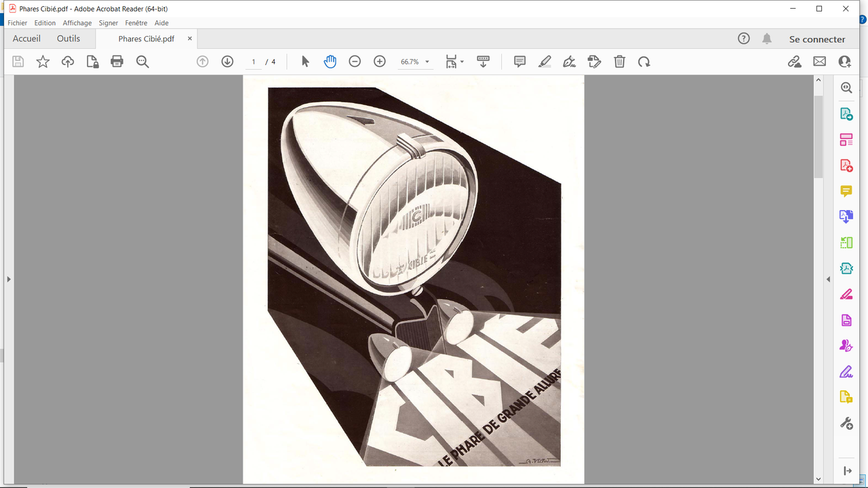This screenshot has height=488, width=868.
Task: Open the sign document pen tool
Action: [x=570, y=62]
